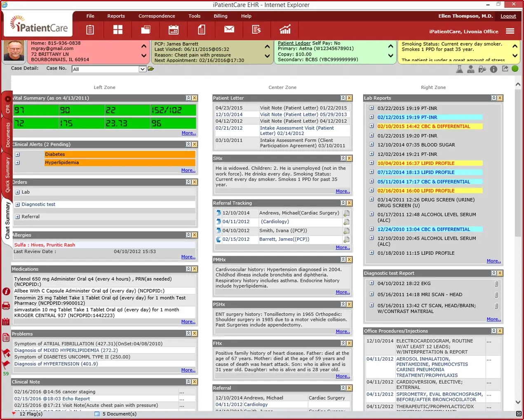Expand the Lab item under Orders

click(x=16, y=192)
